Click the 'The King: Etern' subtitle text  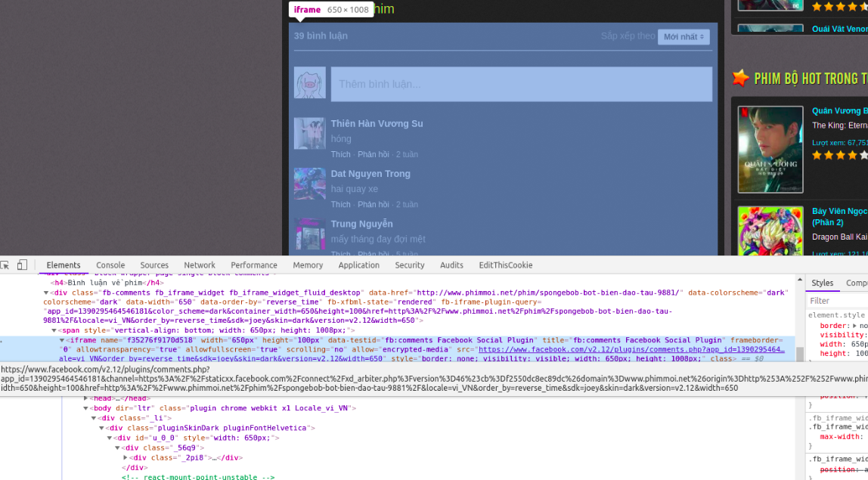(x=840, y=125)
